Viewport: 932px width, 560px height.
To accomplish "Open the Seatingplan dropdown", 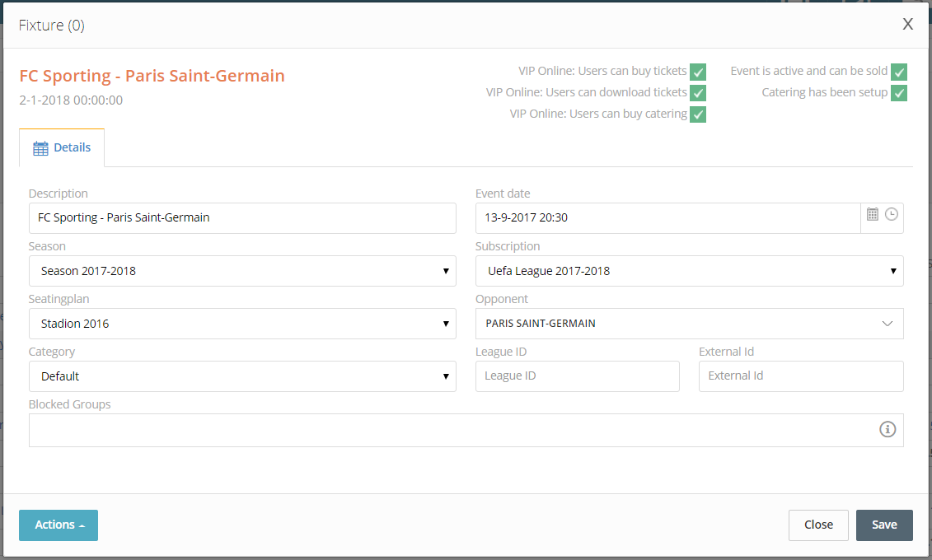I will (242, 324).
